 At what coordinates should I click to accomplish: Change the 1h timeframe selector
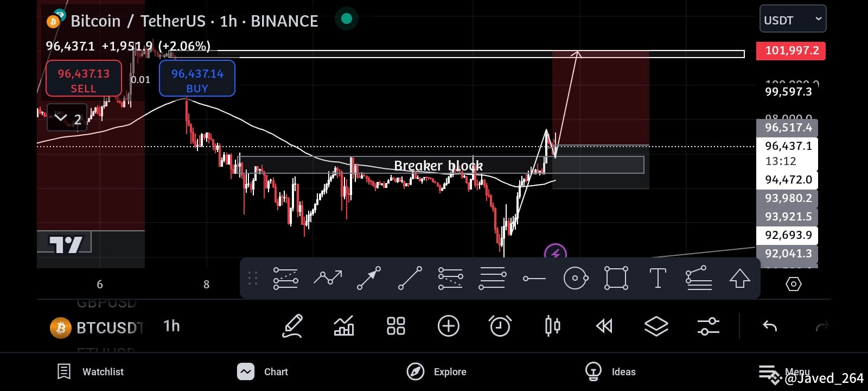click(171, 326)
